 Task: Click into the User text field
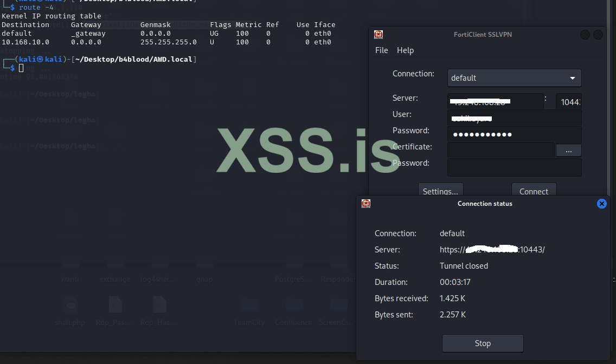pyautogui.click(x=514, y=118)
